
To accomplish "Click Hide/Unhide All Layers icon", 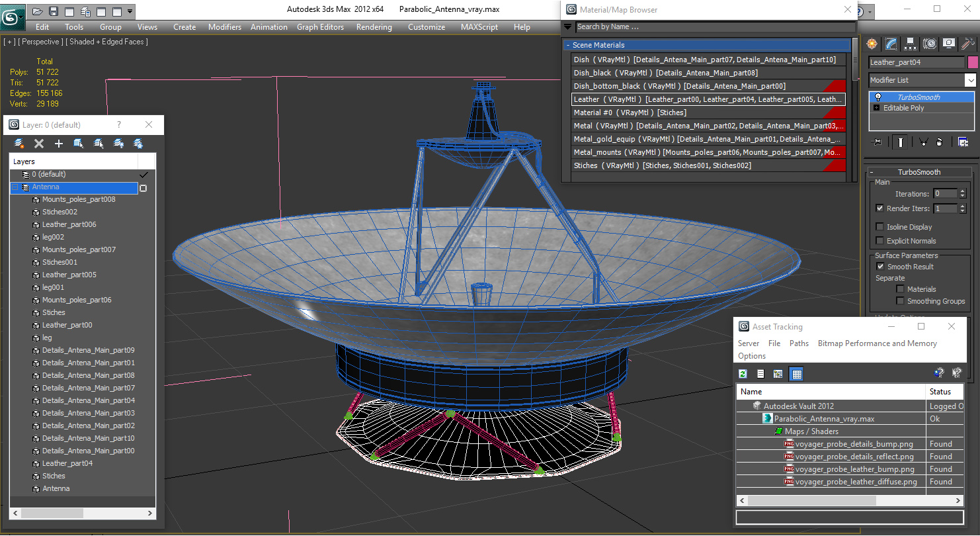I will pyautogui.click(x=118, y=143).
